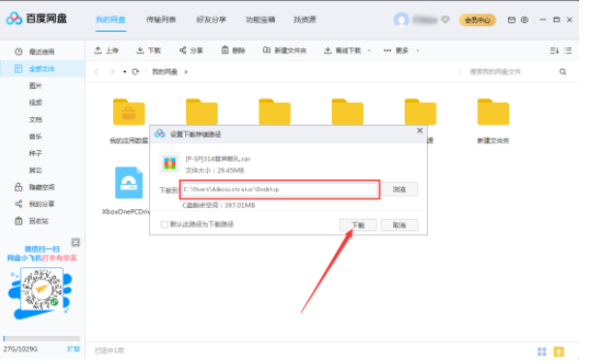
Task: Create a folder with 新建文件夹 toolbar button
Action: [285, 50]
